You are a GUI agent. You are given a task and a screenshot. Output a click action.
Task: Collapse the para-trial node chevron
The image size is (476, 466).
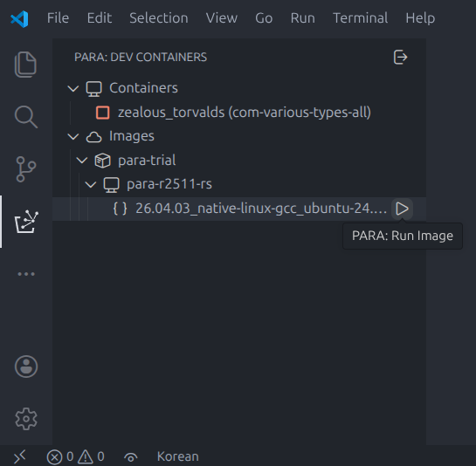click(x=82, y=161)
